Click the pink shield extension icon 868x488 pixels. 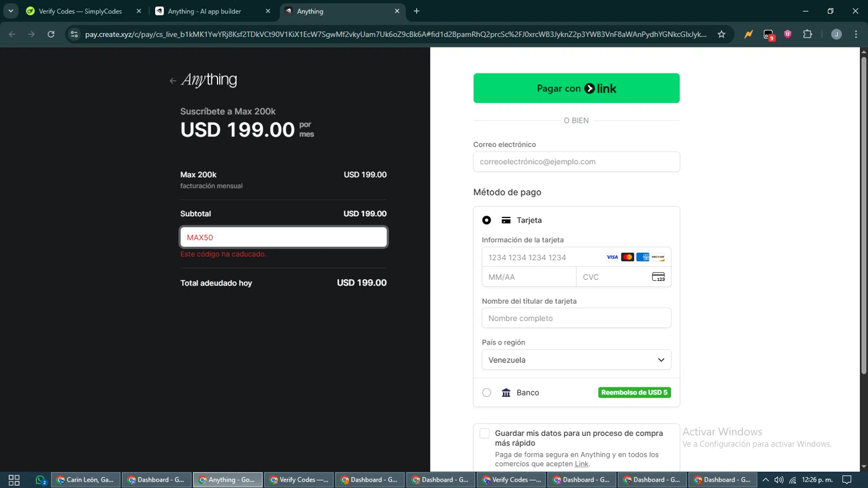coord(788,34)
